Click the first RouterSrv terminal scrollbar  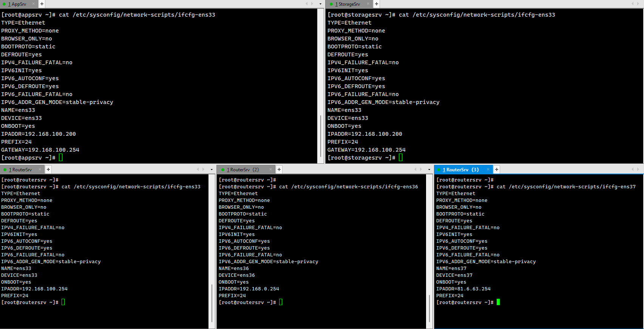tap(212, 303)
